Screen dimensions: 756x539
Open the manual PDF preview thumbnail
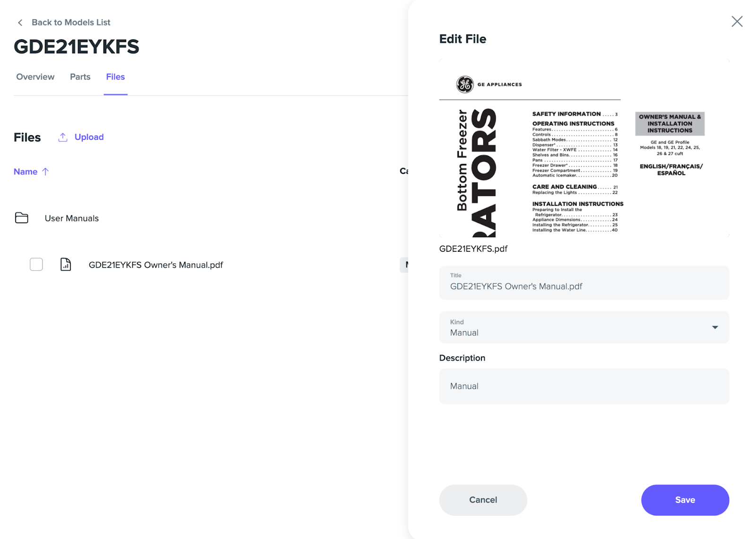tap(584, 148)
